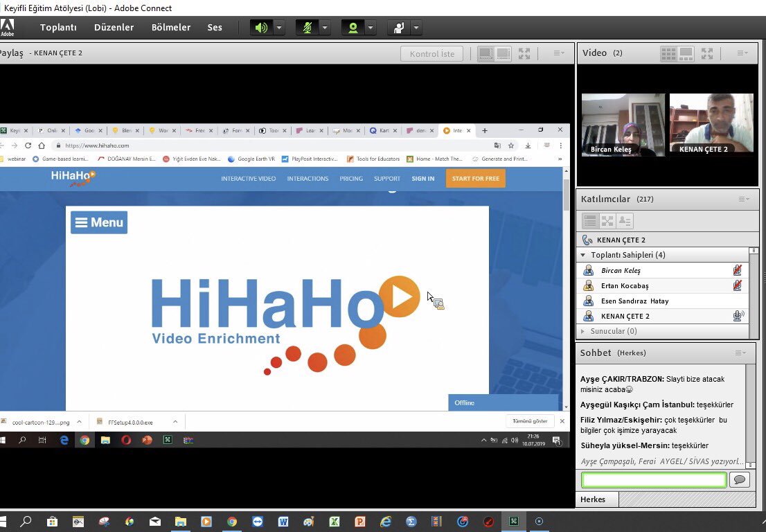This screenshot has width=766, height=532.
Task: Click muted mic icon beside Ertan Kocabaş
Action: pyautogui.click(x=738, y=285)
